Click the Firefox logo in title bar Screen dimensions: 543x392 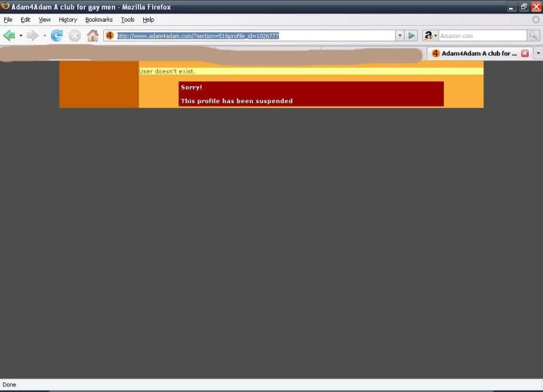(5, 6)
